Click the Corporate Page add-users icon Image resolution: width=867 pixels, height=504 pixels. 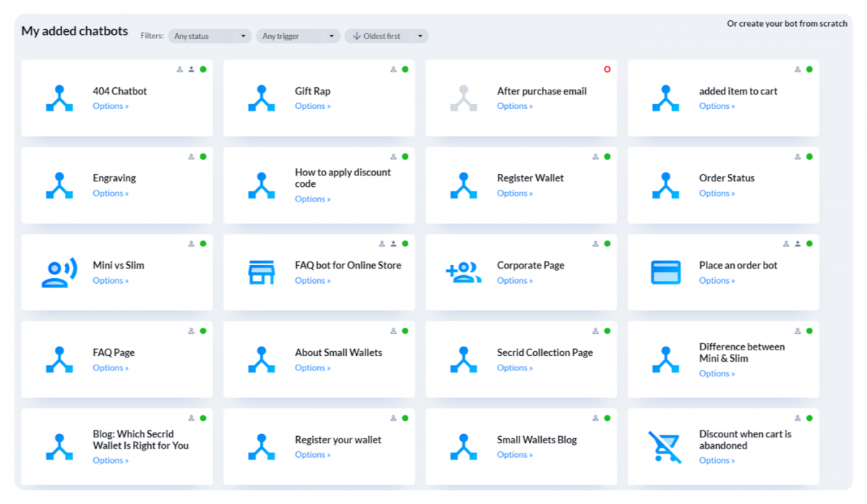[x=464, y=272]
